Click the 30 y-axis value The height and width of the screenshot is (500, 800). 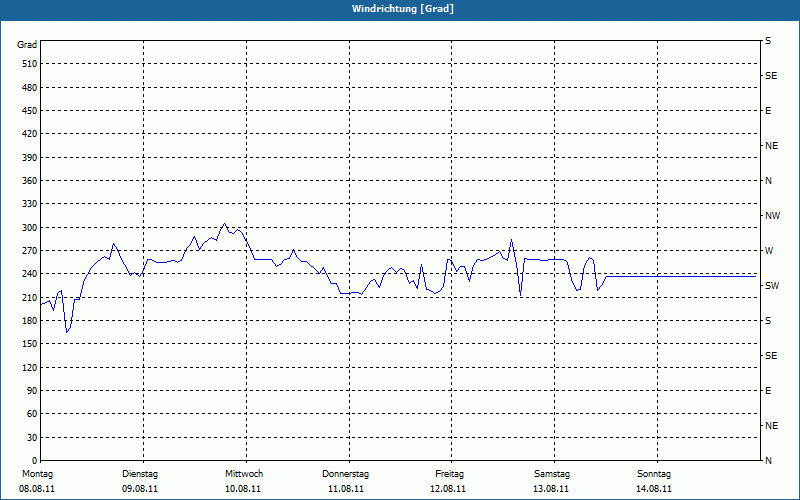tap(32, 438)
